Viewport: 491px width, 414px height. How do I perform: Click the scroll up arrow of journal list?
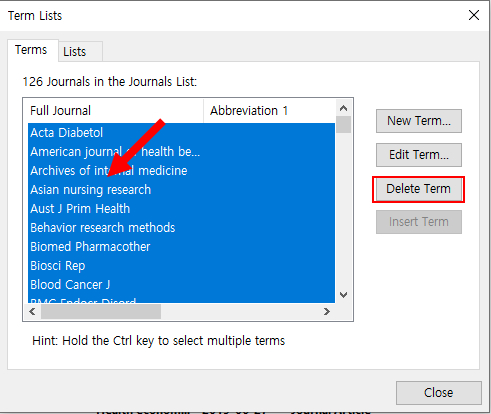343,108
